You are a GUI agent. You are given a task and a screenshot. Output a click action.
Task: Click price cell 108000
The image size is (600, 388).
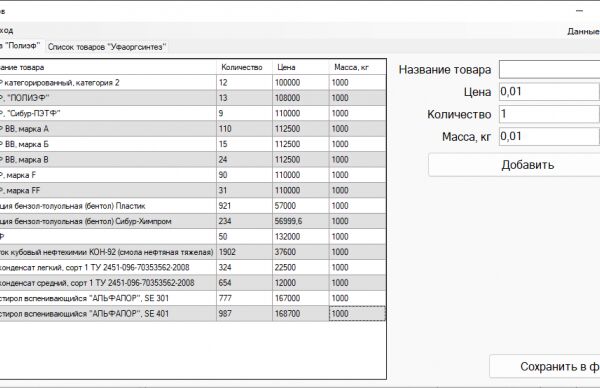(300, 98)
